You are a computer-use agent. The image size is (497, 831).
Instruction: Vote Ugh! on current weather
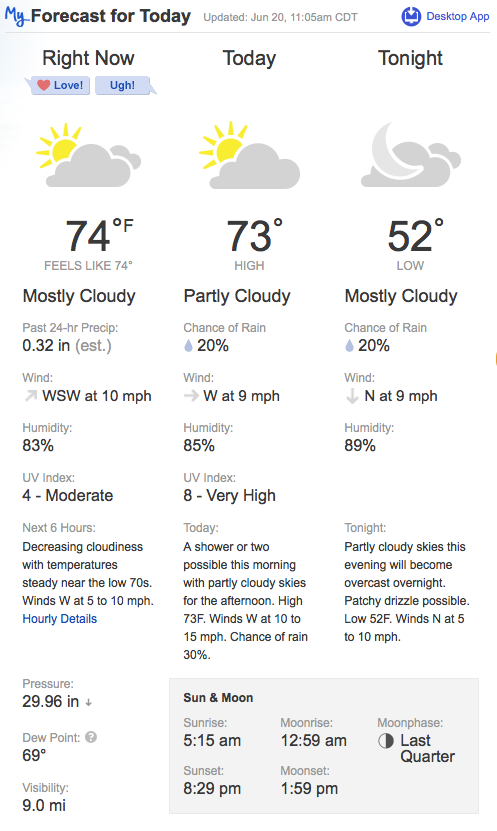click(124, 85)
